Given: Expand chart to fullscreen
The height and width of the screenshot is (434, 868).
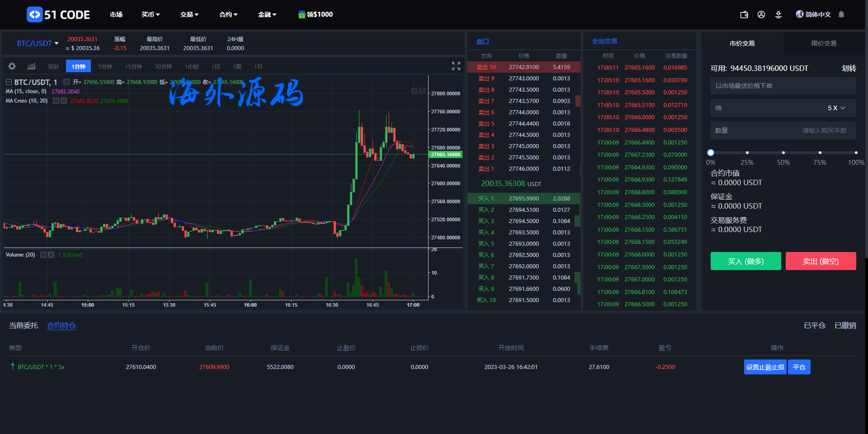Looking at the screenshot, I should [x=456, y=66].
